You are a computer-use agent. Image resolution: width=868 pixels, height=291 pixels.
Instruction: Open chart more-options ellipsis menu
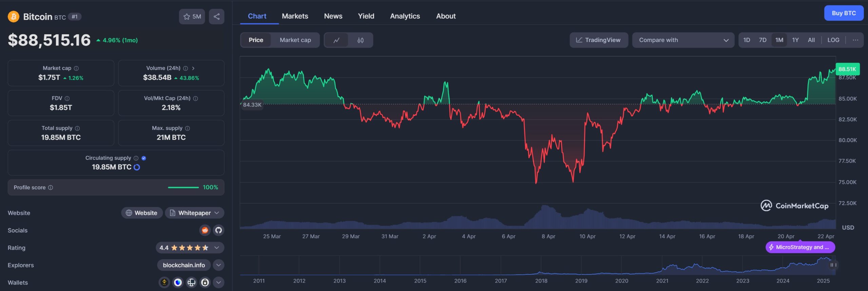(855, 40)
